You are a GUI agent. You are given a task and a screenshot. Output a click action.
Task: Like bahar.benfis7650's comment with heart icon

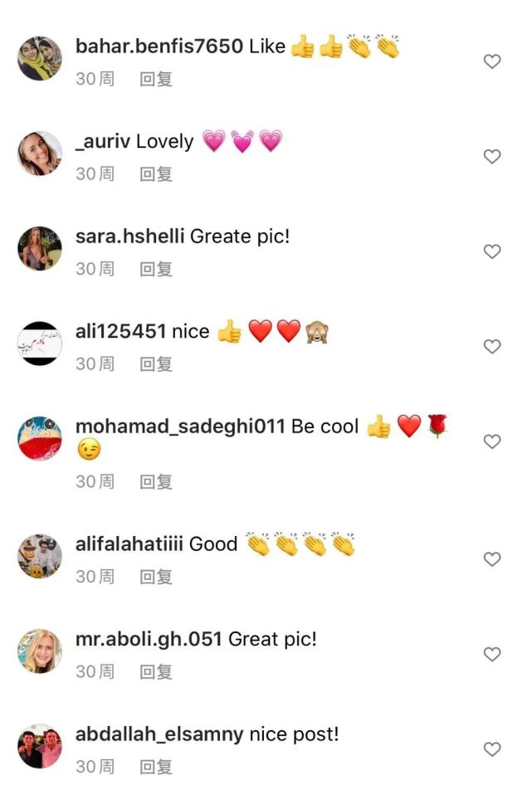tap(492, 61)
